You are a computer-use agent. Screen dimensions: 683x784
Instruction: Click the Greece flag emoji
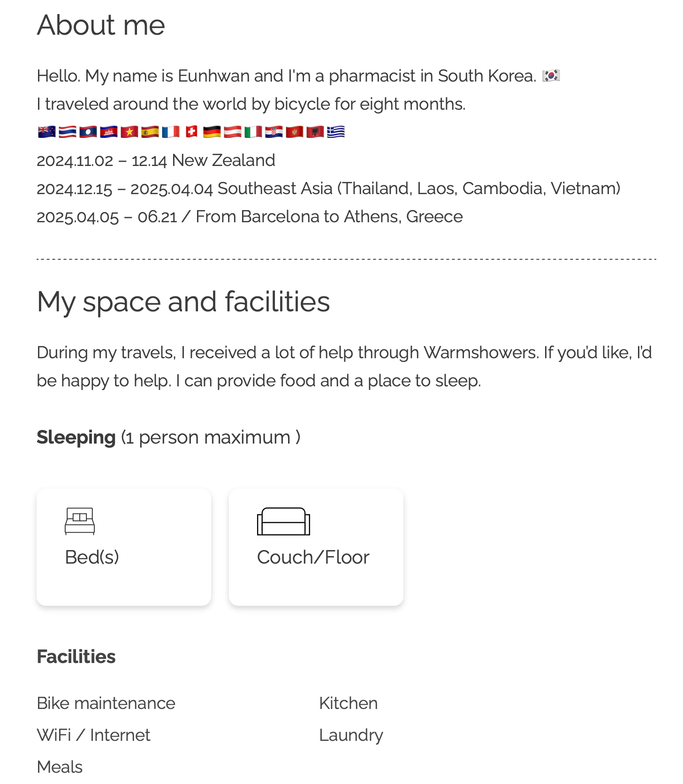[336, 132]
